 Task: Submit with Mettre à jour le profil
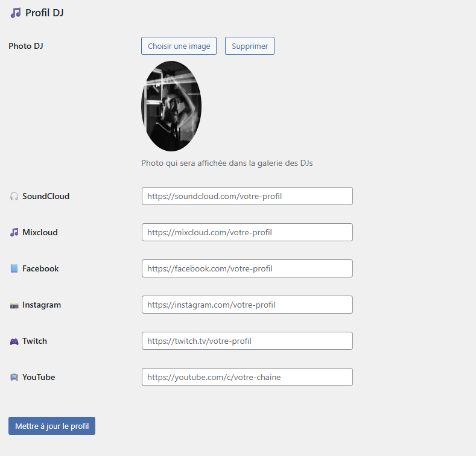[52, 426]
